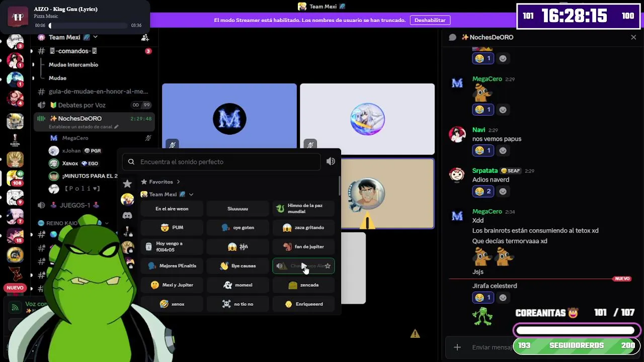Toggle laughing reaction on Navi's message

(x=484, y=150)
